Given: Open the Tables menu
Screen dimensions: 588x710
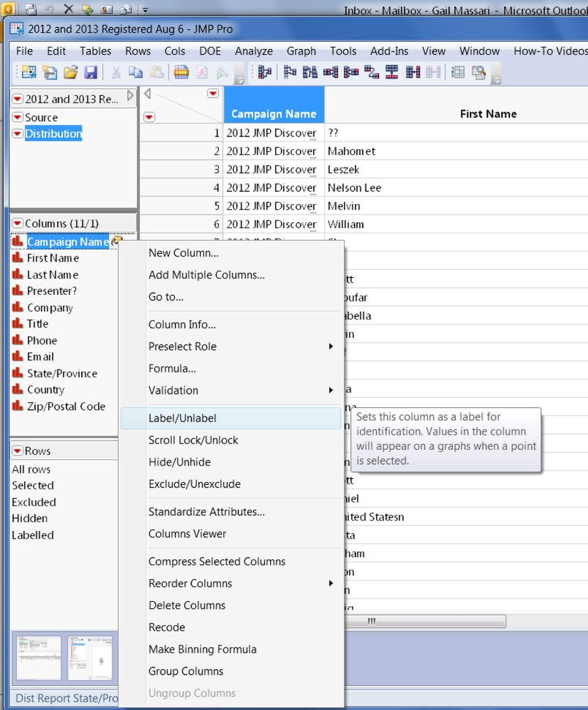Looking at the screenshot, I should point(95,50).
